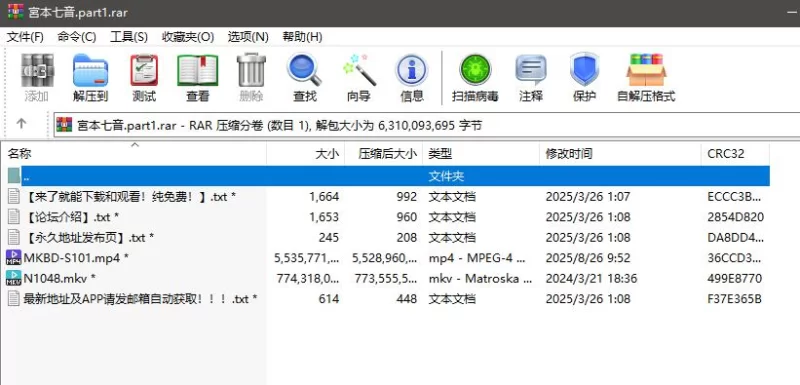Screen dimensions: 800x385
Task: Click the document icon of 最新地址及APP请发邮箱自动获取 file
Action: pyautogui.click(x=14, y=298)
